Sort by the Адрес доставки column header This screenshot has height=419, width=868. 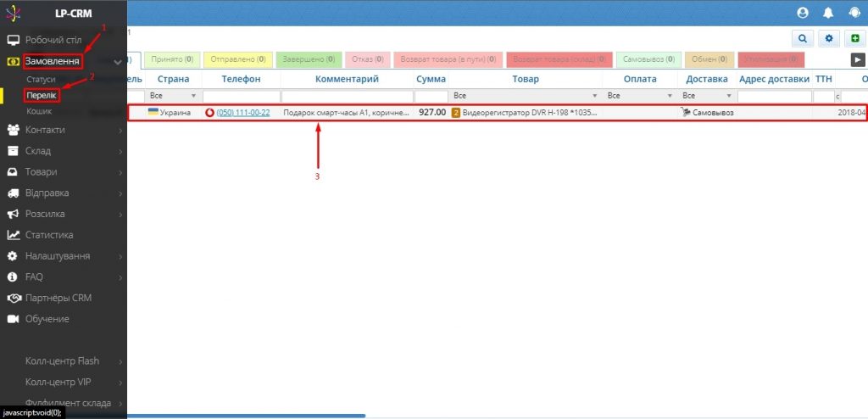point(775,79)
